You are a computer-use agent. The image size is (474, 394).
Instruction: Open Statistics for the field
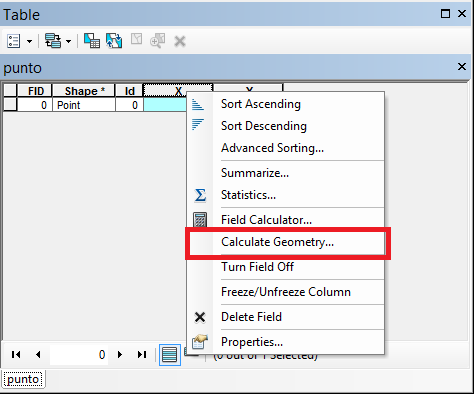pyautogui.click(x=248, y=195)
